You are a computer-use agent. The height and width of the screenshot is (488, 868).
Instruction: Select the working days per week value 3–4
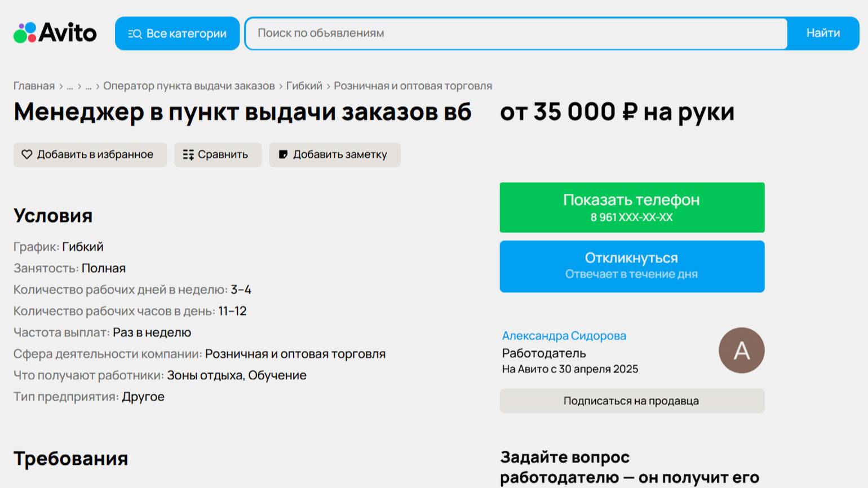pyautogui.click(x=241, y=290)
